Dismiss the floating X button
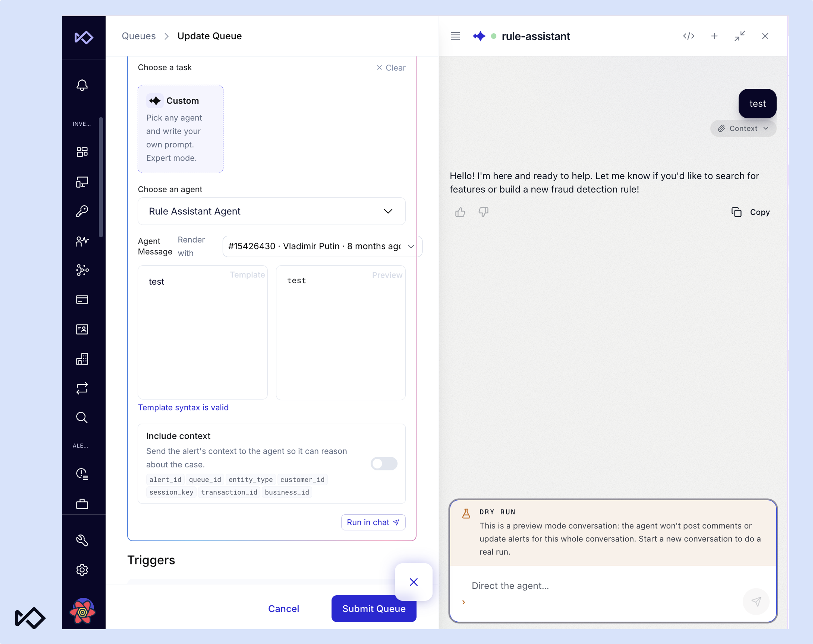This screenshot has width=813, height=644. [x=413, y=582]
